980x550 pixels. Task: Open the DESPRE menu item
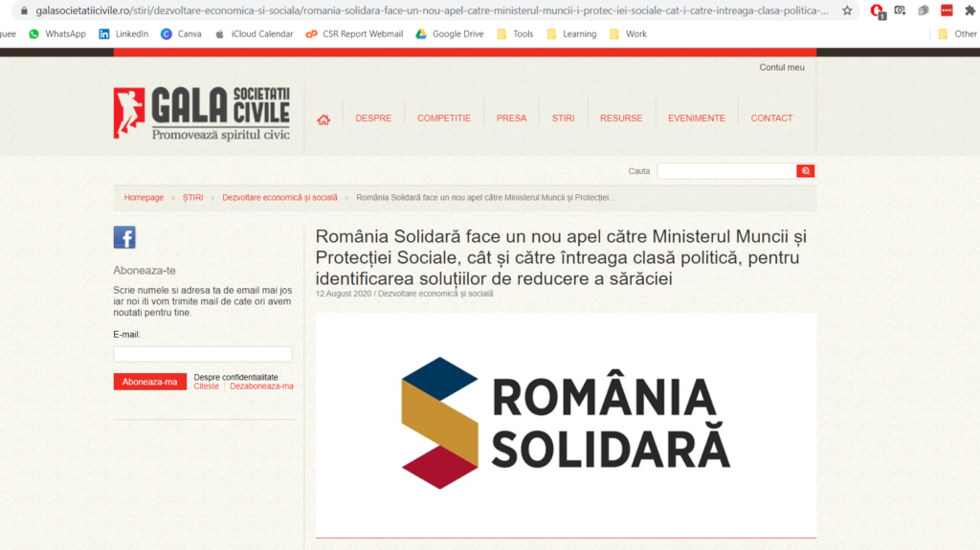click(373, 118)
